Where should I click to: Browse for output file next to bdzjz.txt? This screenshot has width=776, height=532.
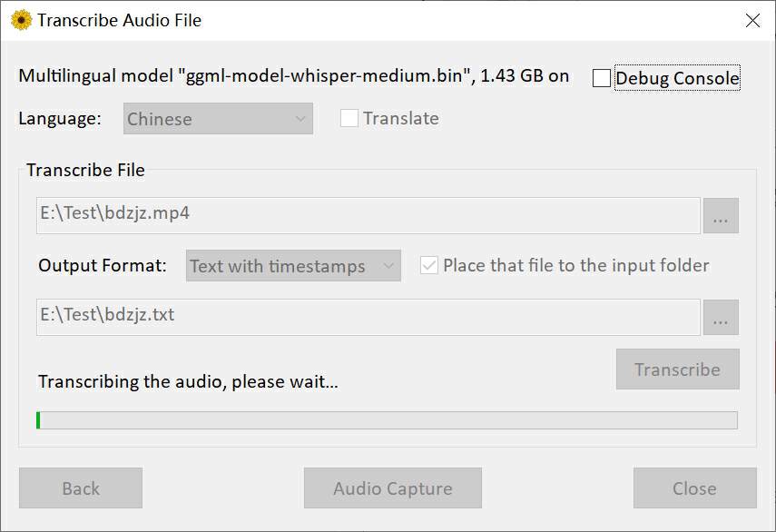(721, 318)
